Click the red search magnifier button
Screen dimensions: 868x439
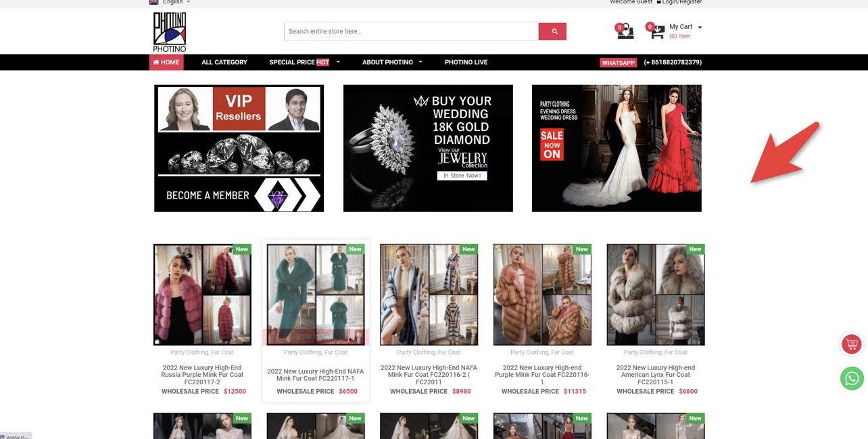[x=552, y=31]
